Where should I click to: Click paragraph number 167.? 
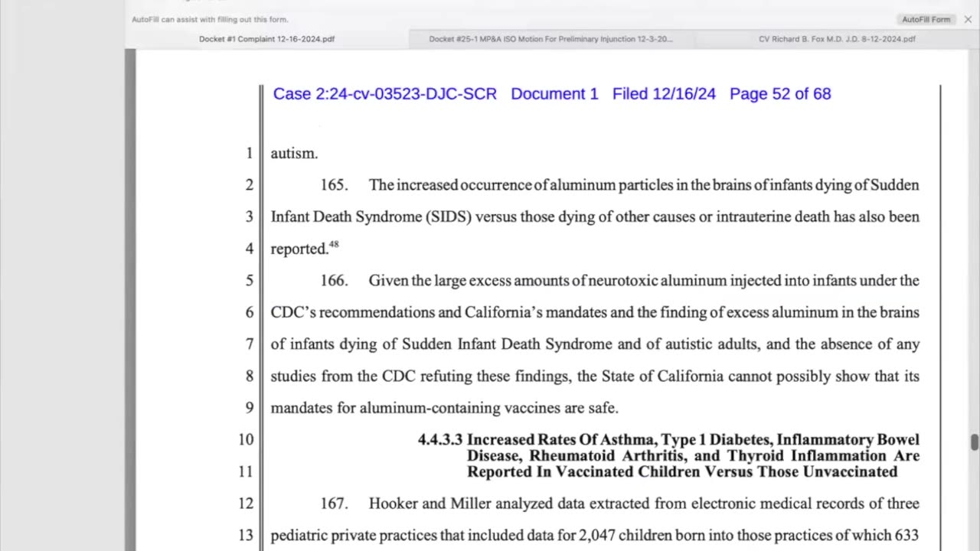(x=334, y=504)
